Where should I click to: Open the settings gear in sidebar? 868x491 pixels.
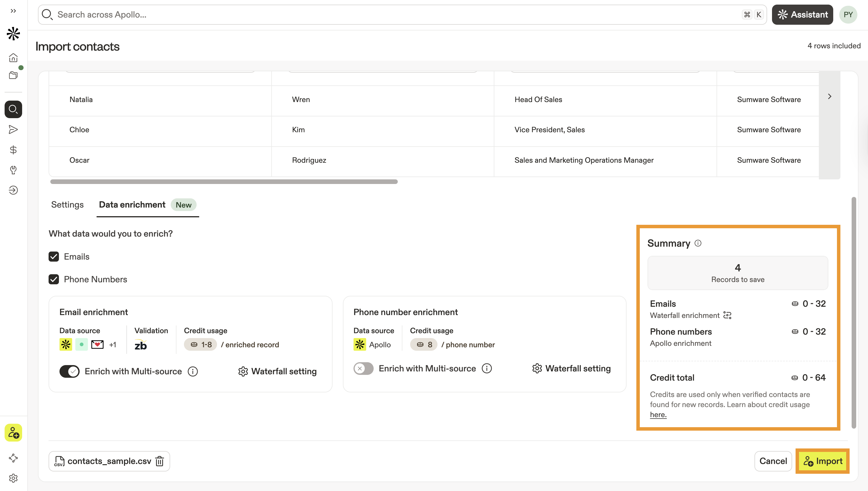pyautogui.click(x=13, y=478)
